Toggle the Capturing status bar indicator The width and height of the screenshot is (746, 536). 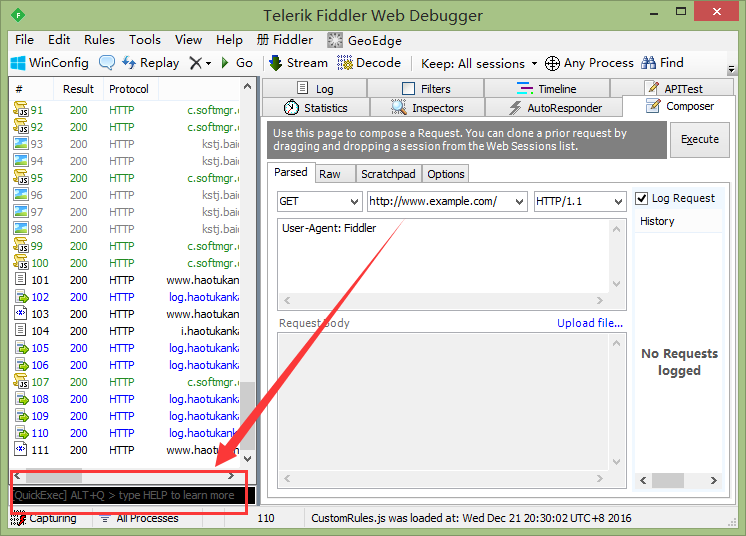click(44, 518)
